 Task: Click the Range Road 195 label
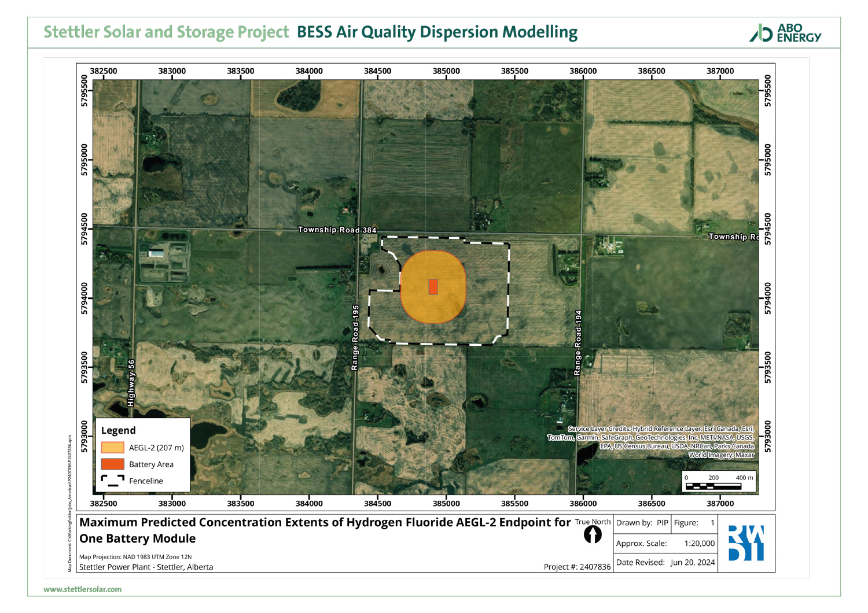click(355, 338)
